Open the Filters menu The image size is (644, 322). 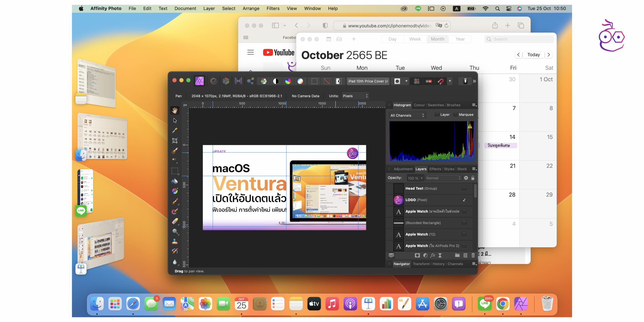(273, 8)
